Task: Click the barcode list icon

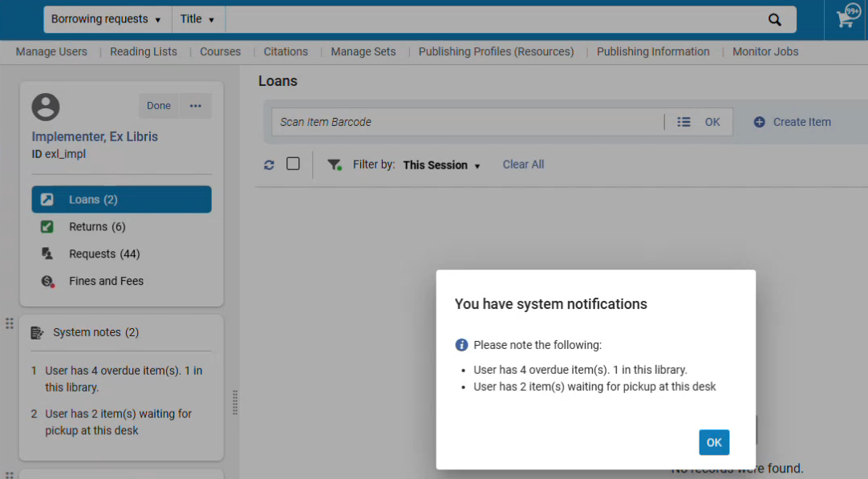Action: pyautogui.click(x=683, y=122)
